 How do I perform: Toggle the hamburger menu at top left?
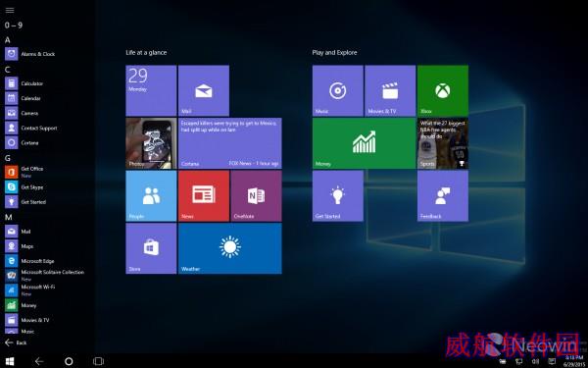point(10,11)
